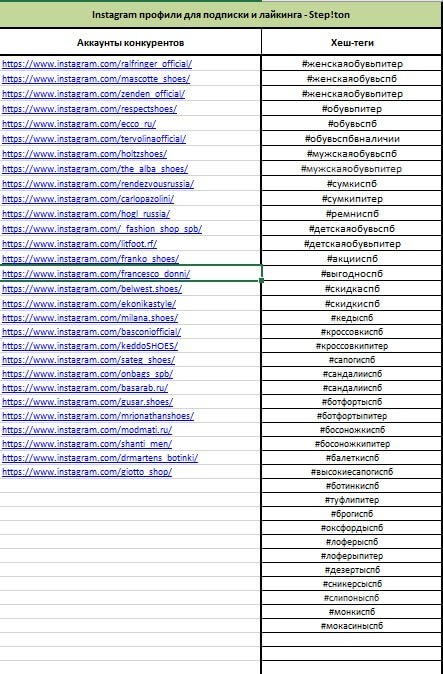Click the '#кроссовкиспб' cell

[352, 332]
